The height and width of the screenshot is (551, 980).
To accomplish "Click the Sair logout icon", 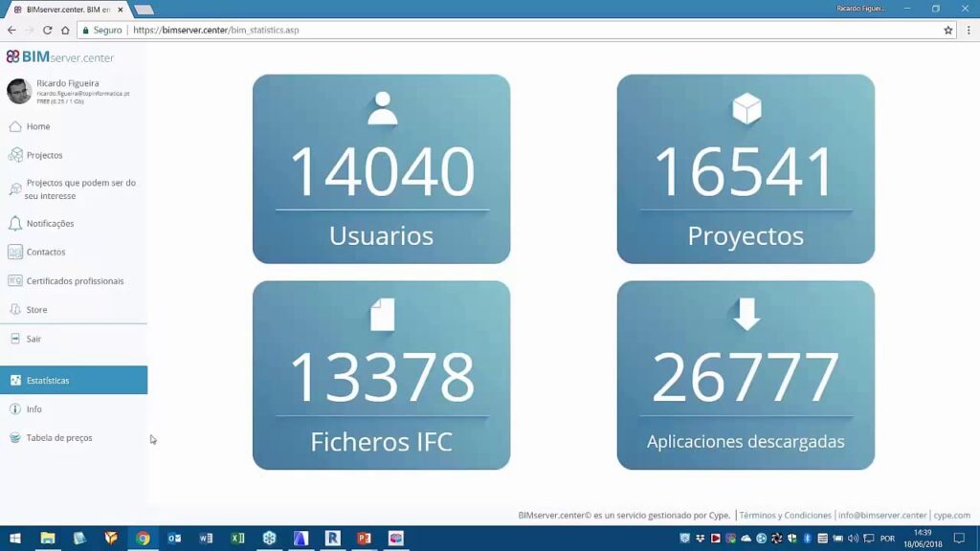I will [x=15, y=339].
